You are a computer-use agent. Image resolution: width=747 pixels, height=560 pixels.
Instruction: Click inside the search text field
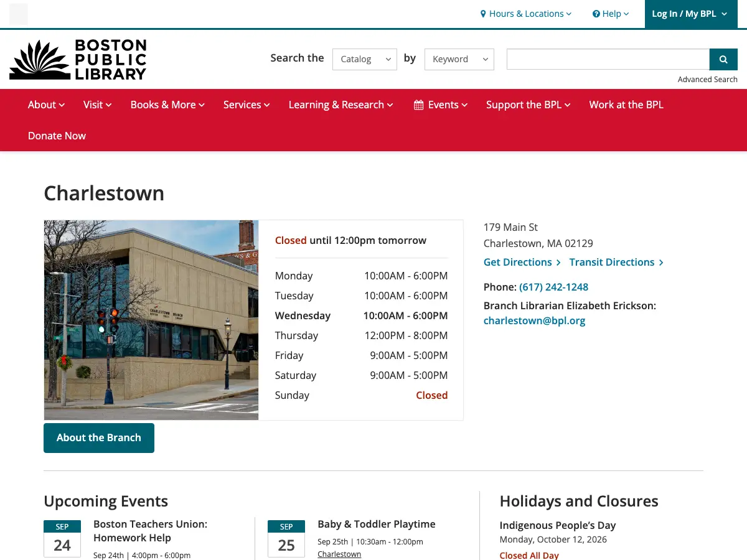click(608, 59)
